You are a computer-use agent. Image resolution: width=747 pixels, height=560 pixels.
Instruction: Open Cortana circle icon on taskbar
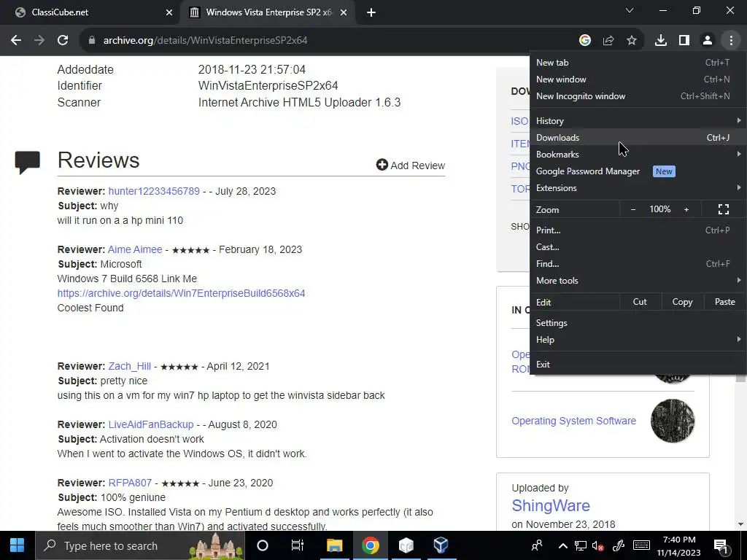[262, 545]
